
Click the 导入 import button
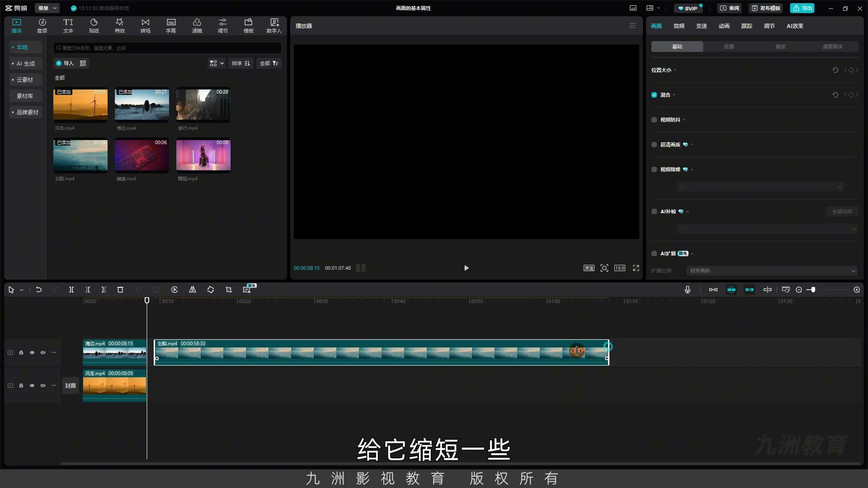pos(65,63)
